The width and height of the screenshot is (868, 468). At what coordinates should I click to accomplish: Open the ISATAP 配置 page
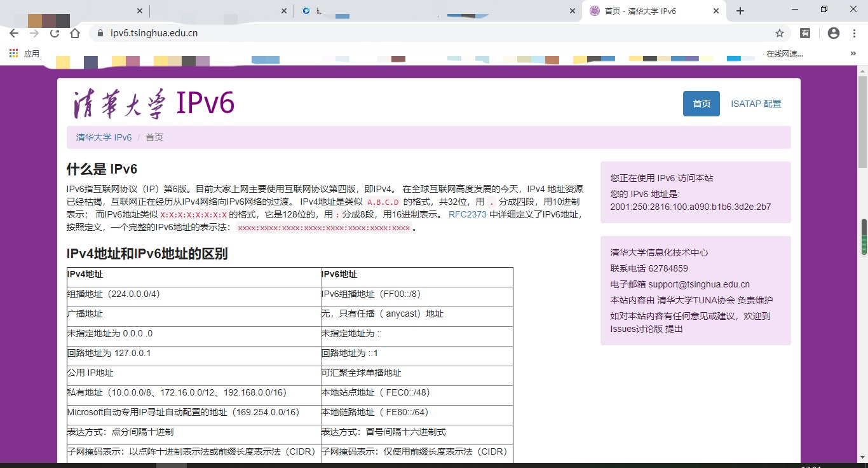pos(756,104)
